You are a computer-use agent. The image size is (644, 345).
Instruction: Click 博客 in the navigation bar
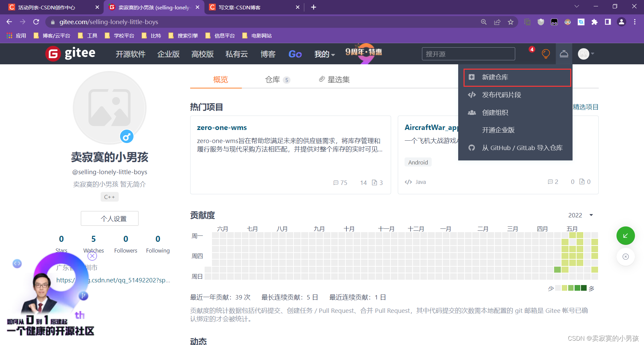click(268, 54)
